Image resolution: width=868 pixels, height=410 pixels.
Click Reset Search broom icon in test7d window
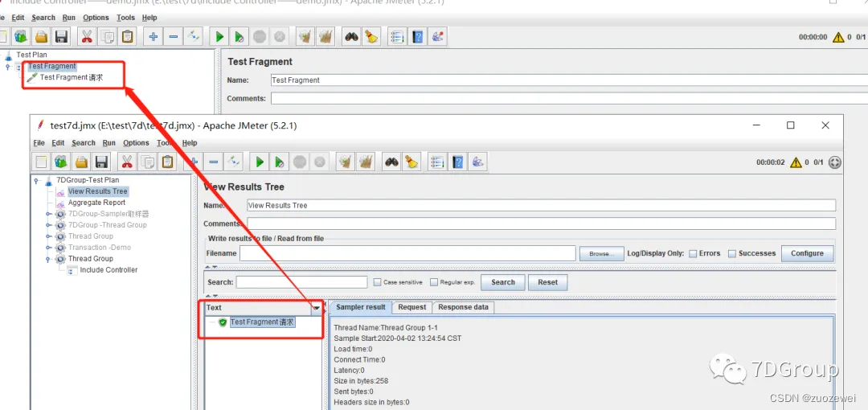pyautogui.click(x=411, y=162)
